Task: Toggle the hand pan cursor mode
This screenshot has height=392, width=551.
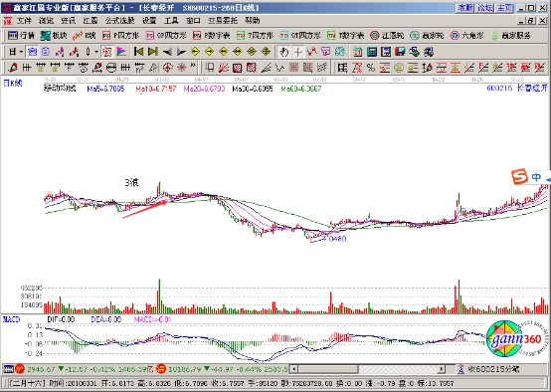Action: click(283, 52)
